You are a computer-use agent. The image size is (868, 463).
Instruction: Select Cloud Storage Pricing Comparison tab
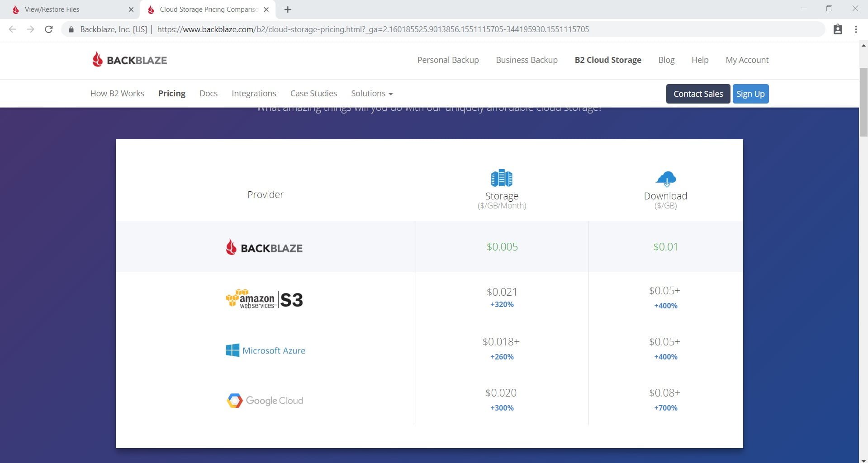pos(207,9)
